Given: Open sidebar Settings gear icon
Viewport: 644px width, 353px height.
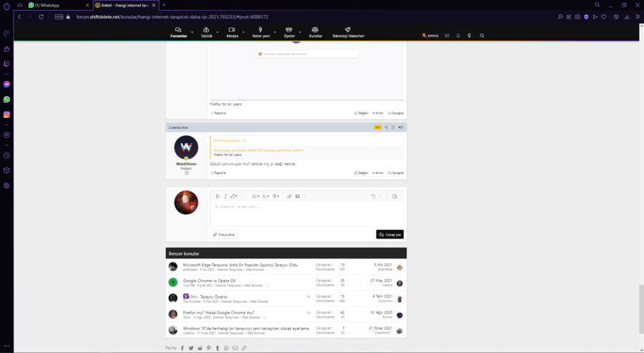Looking at the screenshot, I should (x=6, y=185).
